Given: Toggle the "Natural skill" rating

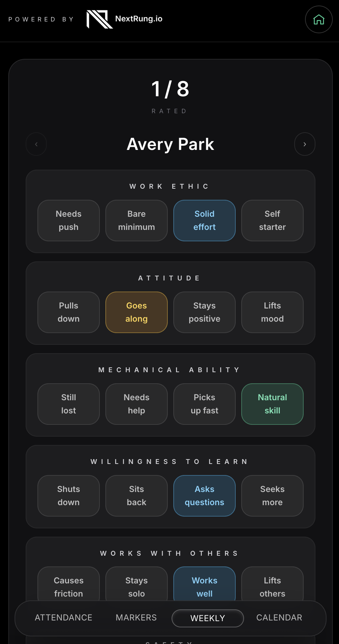Looking at the screenshot, I should (x=272, y=404).
